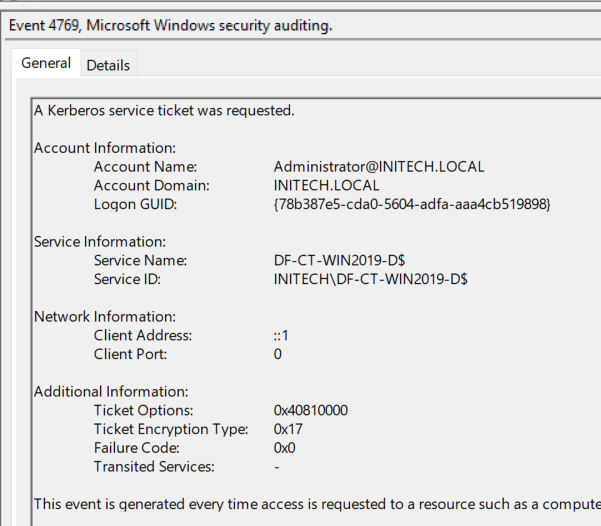Click the Service Name value DF-CT-WIN2019-D$
This screenshot has width=601, height=526.
point(339,261)
